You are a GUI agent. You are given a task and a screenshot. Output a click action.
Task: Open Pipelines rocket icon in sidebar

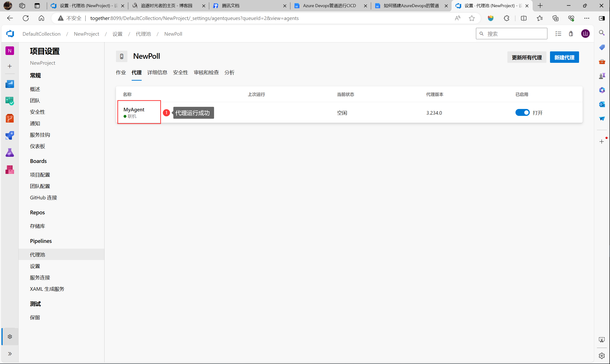10,135
